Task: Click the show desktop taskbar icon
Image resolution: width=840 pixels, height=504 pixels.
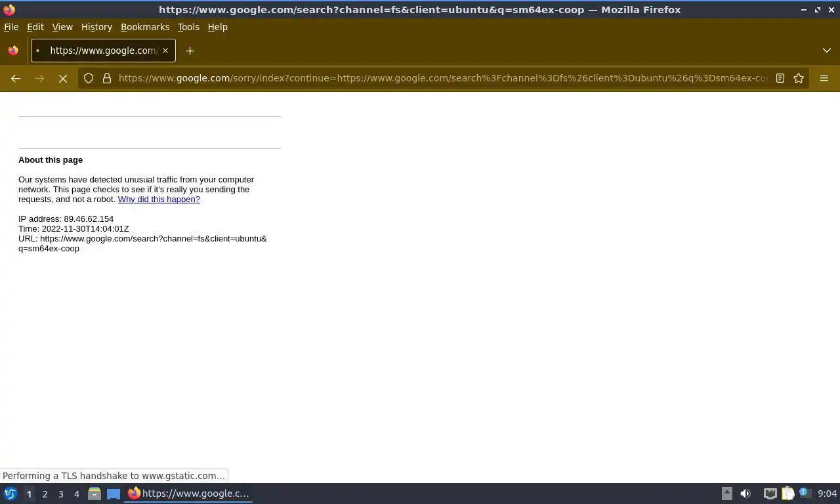Action: point(114,493)
